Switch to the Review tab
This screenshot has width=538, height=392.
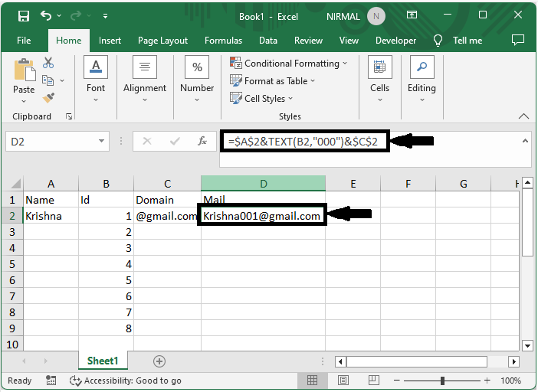click(308, 41)
